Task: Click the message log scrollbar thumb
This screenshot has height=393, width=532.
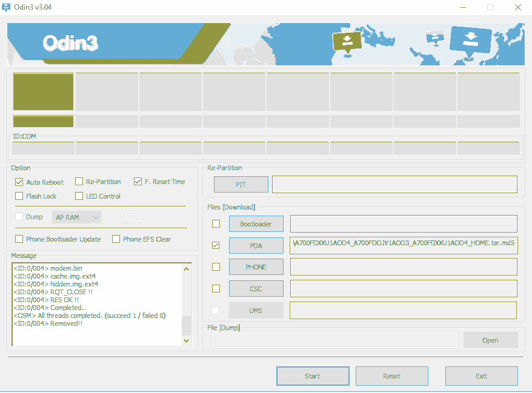Action: (186, 326)
